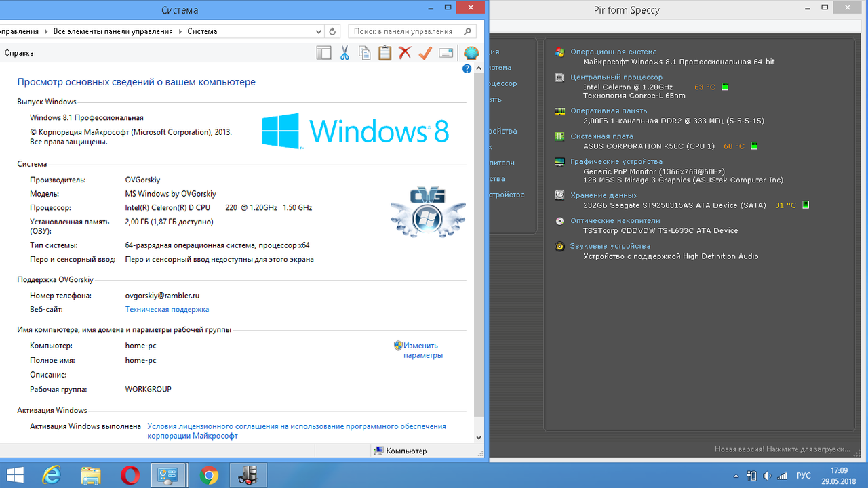The height and width of the screenshot is (488, 868).
Task: Click the System window scroll-down arrow
Action: (479, 438)
